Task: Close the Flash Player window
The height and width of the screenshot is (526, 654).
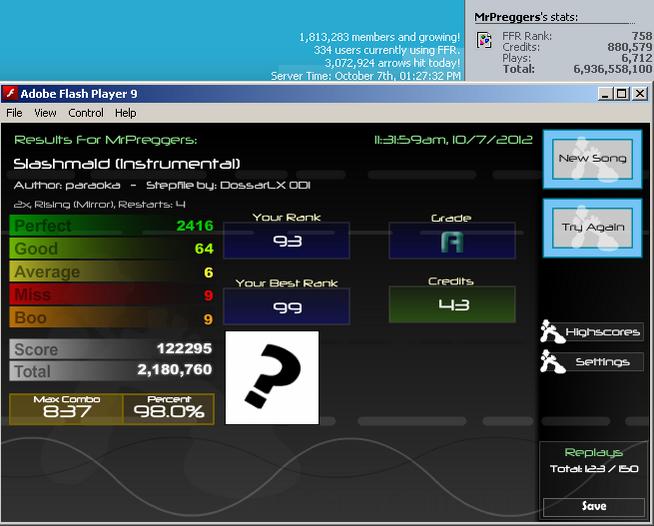Action: (x=640, y=93)
